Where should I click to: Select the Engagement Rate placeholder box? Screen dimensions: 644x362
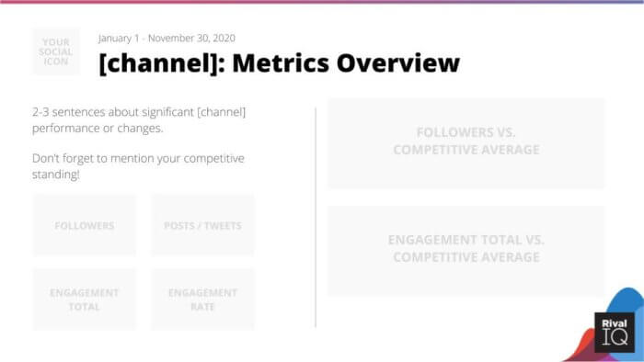click(203, 300)
